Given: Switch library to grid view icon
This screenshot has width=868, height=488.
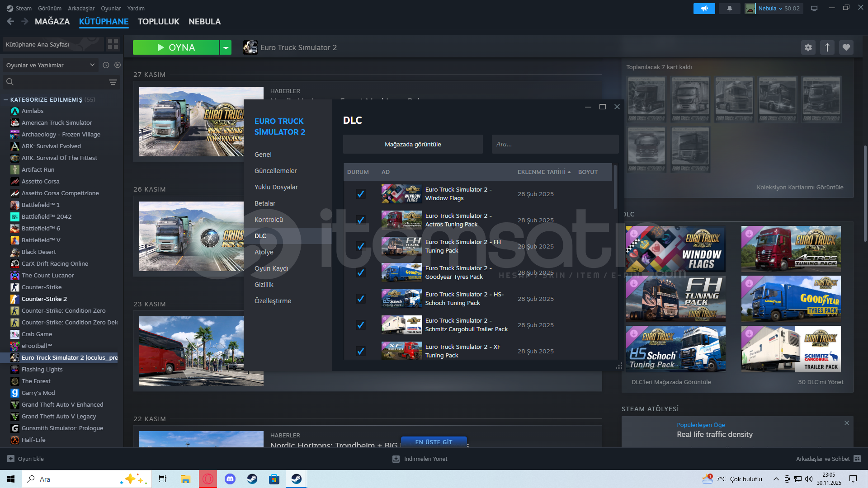Looking at the screenshot, I should (x=113, y=44).
